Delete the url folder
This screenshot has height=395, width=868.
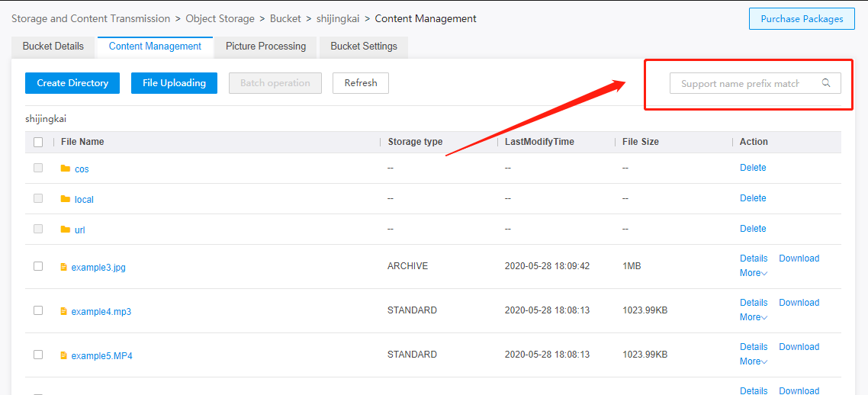753,229
